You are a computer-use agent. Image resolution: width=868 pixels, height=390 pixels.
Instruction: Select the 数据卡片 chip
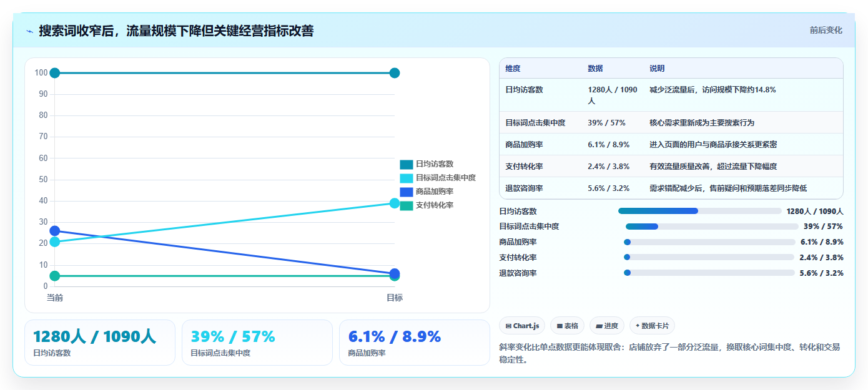point(652,326)
